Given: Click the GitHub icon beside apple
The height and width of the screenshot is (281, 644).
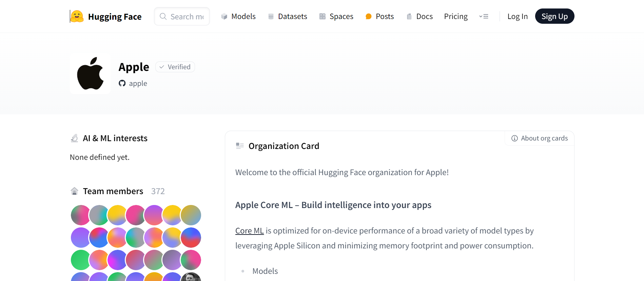Looking at the screenshot, I should [122, 83].
